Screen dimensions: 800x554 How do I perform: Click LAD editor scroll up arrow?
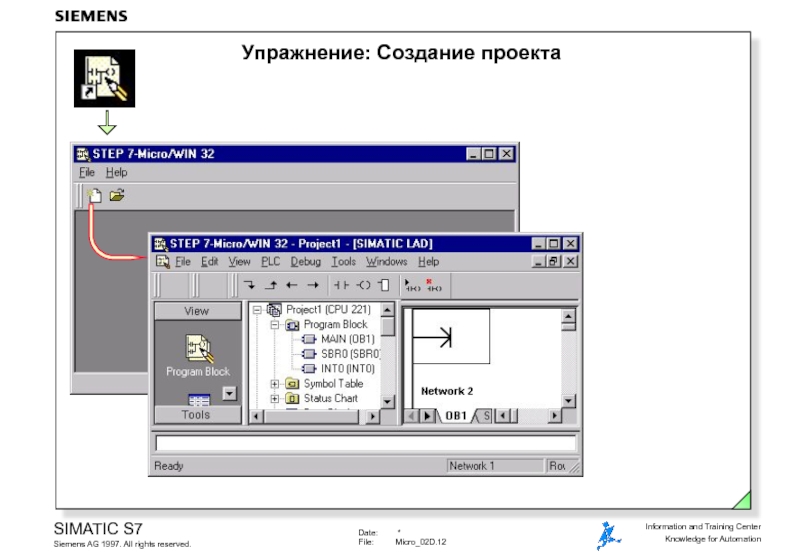pos(568,315)
